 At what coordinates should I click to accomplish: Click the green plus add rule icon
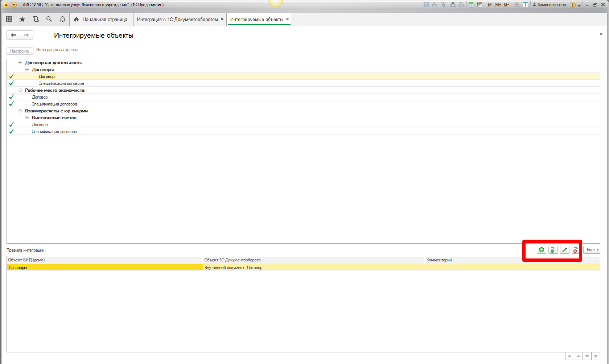click(541, 250)
